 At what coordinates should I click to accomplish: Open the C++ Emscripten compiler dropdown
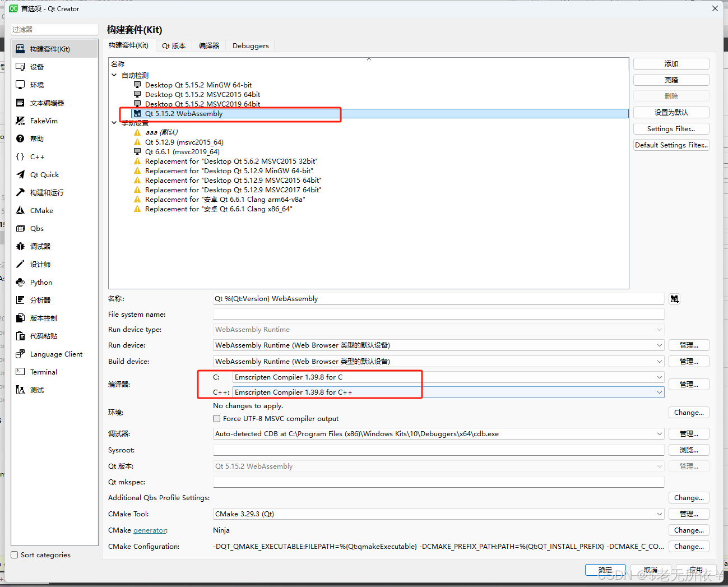point(659,392)
